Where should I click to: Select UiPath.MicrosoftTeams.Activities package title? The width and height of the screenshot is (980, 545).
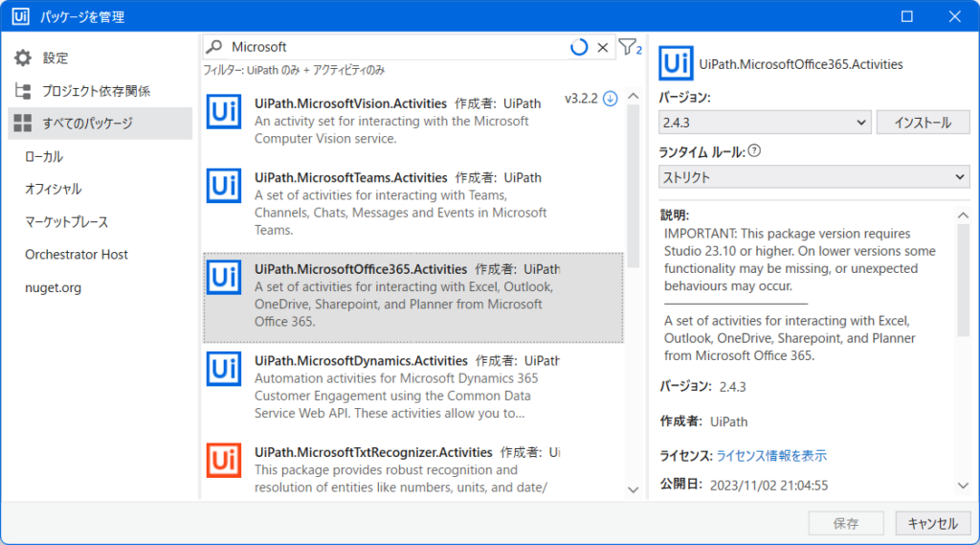[350, 178]
